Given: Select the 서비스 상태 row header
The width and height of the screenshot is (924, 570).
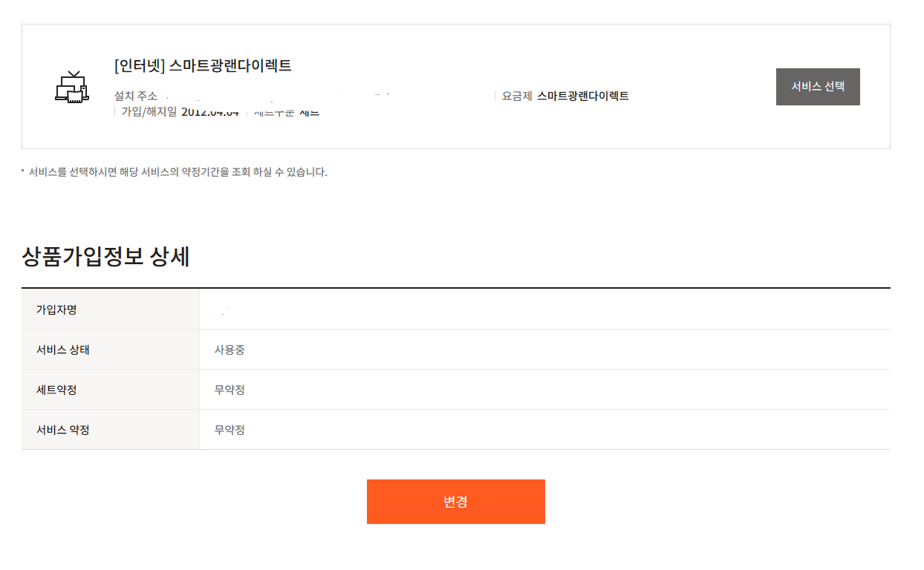Looking at the screenshot, I should tap(63, 350).
